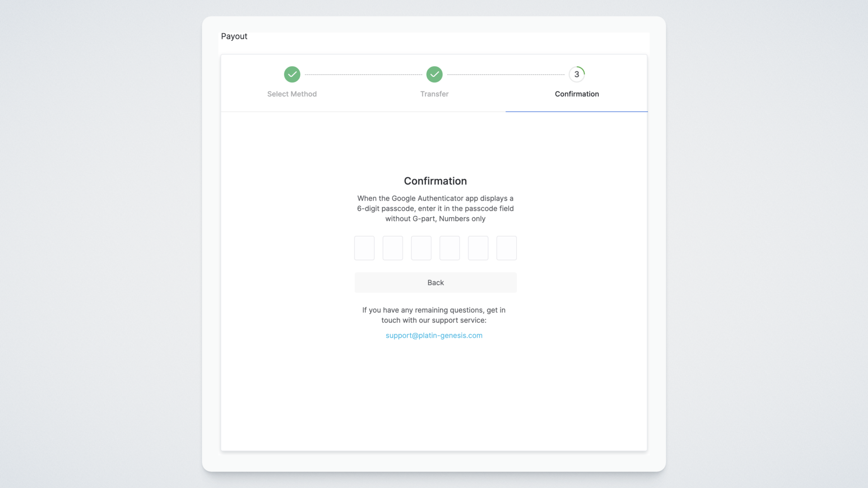Click the fifth passcode digit box

(478, 248)
